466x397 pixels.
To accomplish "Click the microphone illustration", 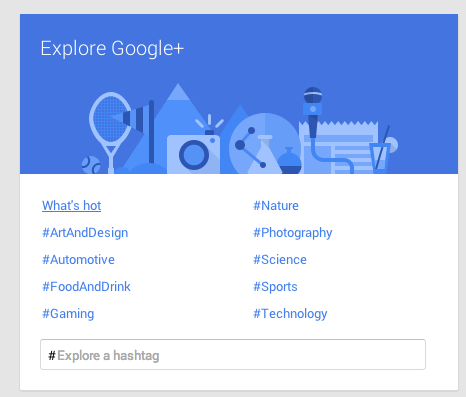I will [312, 113].
